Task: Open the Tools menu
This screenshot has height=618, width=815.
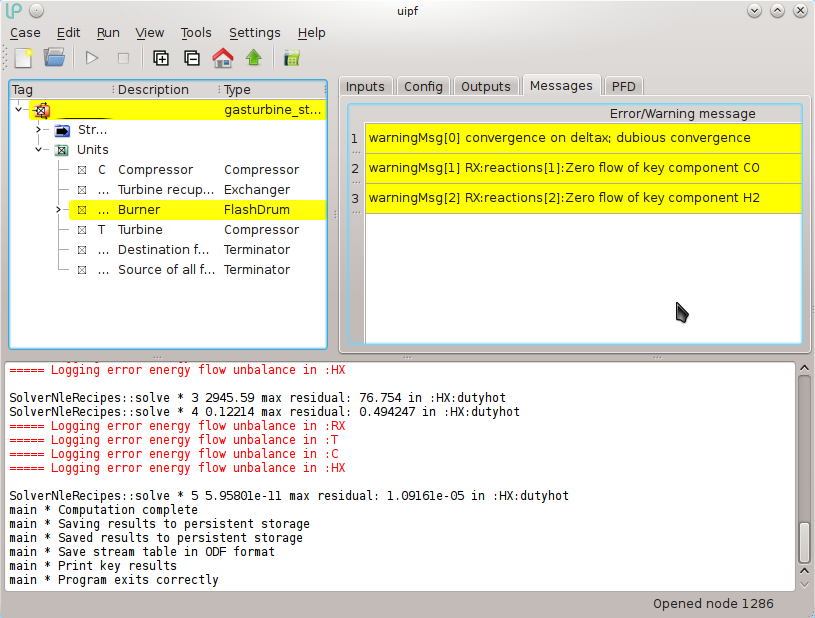Action: click(196, 33)
